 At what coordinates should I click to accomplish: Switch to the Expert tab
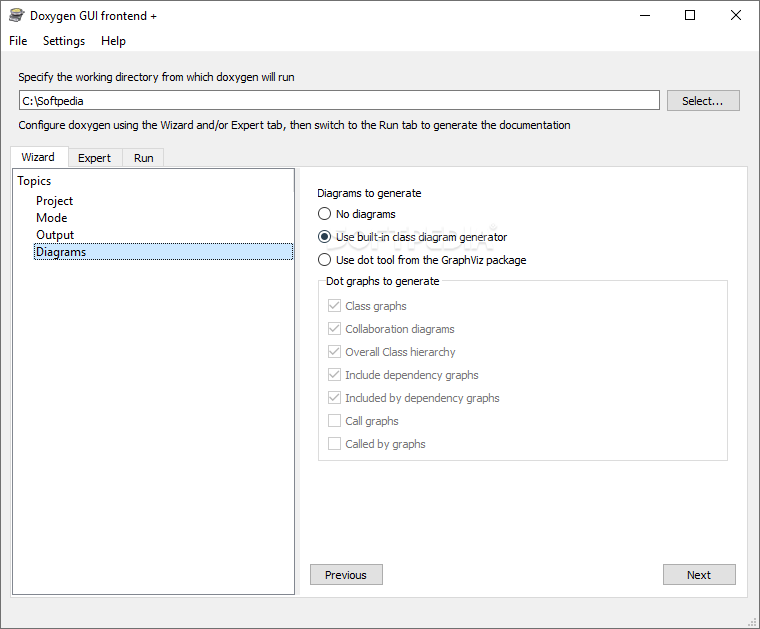pyautogui.click(x=95, y=158)
